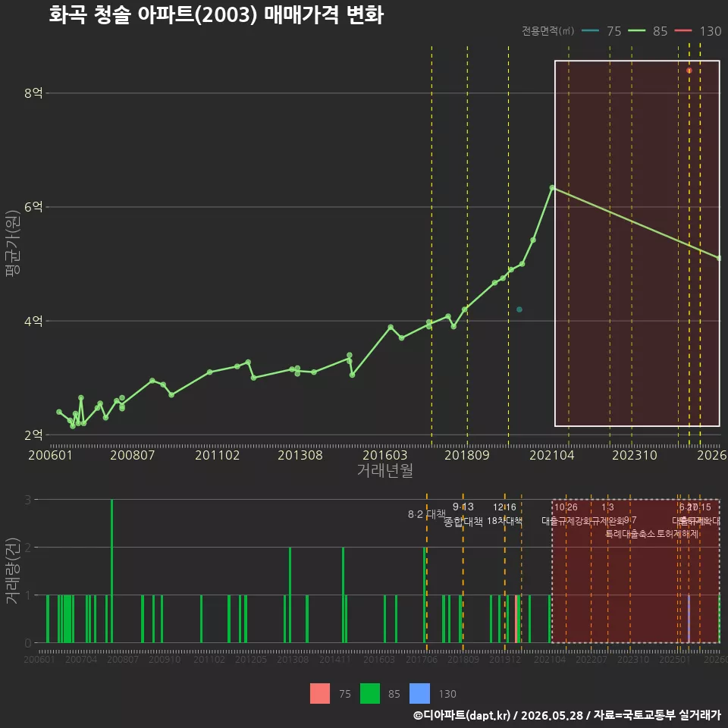Click the salmon 75㎡ volume bar
This screenshot has height=728, width=728.
tap(516, 619)
